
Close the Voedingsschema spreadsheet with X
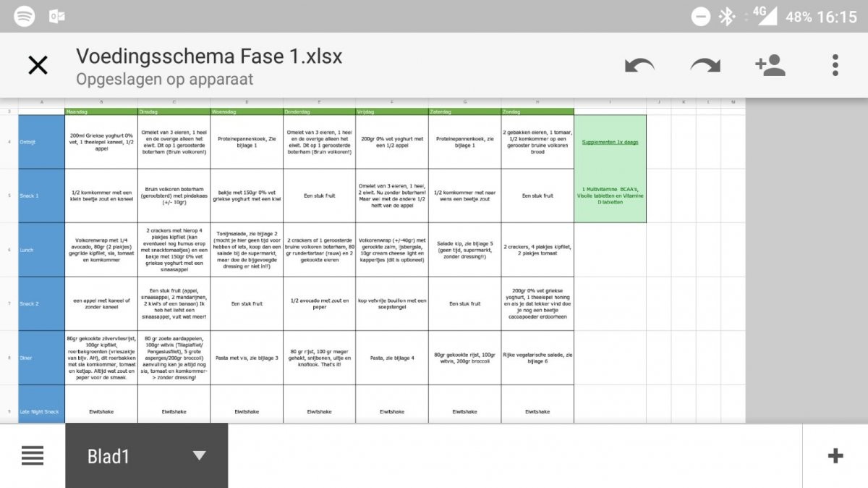click(38, 66)
